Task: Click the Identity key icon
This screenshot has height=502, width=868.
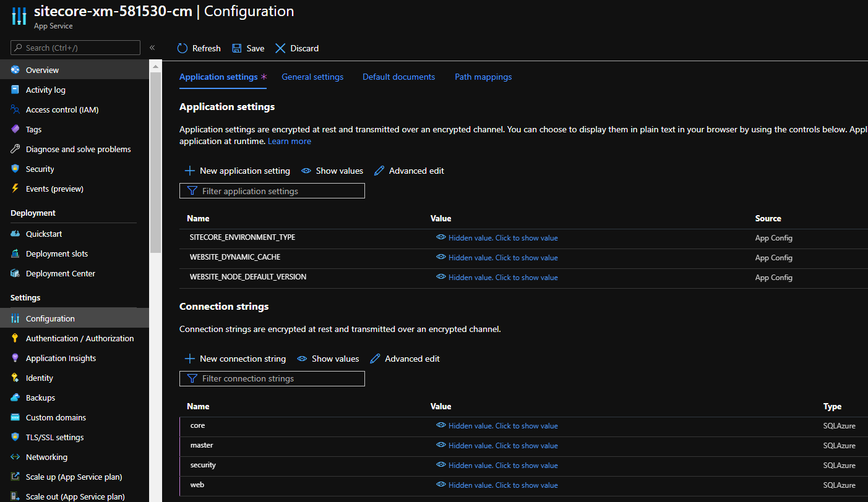Action: 15,378
